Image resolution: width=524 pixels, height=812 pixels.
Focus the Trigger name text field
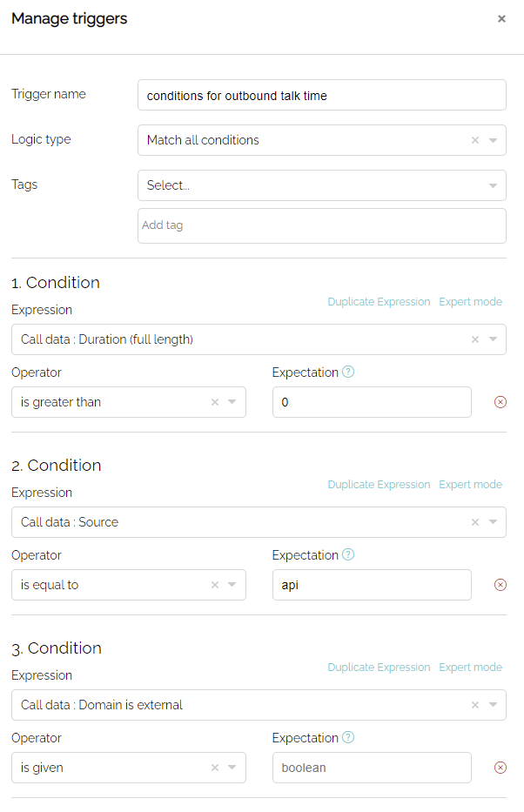(x=321, y=95)
